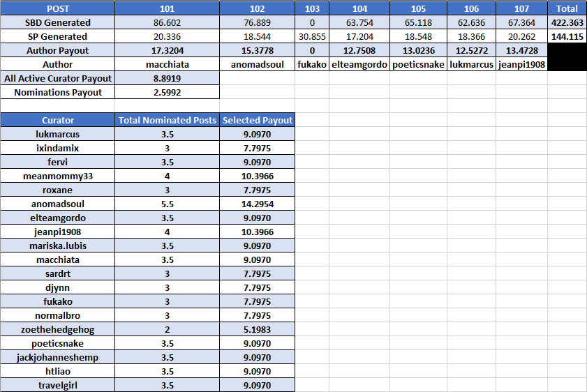Viewport: 587px width, 392px height.
Task: Select curator ixindamix cell
Action: click(58, 148)
